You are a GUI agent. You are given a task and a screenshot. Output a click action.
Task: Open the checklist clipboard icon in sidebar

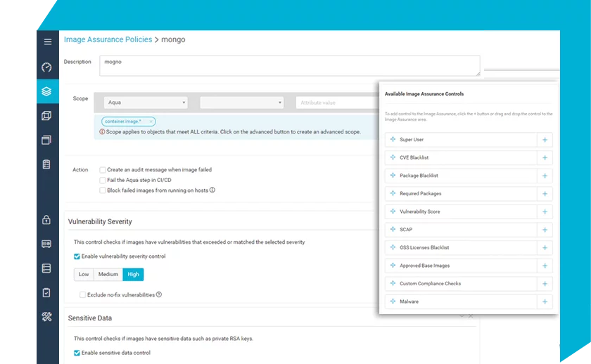[x=46, y=164]
